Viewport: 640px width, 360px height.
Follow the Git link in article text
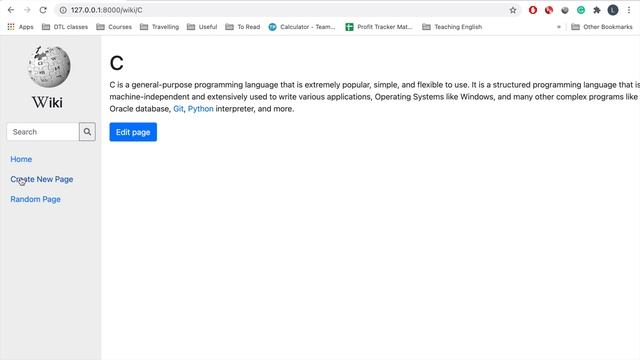point(178,109)
